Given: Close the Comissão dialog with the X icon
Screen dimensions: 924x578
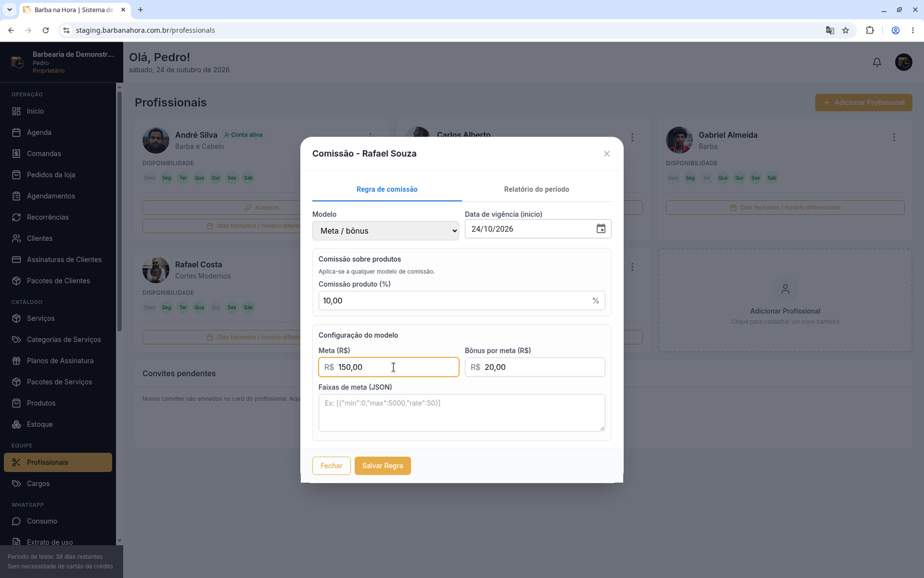Looking at the screenshot, I should (x=606, y=154).
